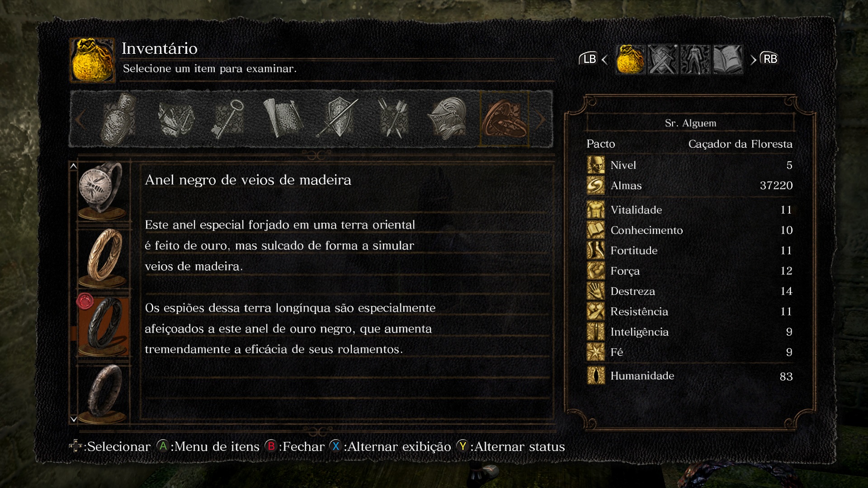
Task: Click the left arrow next to LB
Action: click(604, 60)
